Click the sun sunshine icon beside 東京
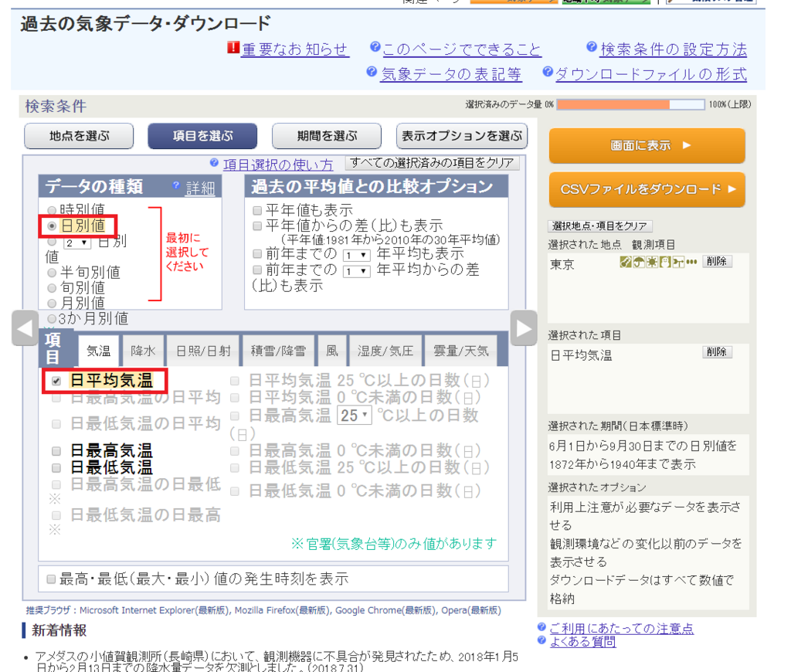Viewport: 791px width, 672px height. tap(652, 262)
